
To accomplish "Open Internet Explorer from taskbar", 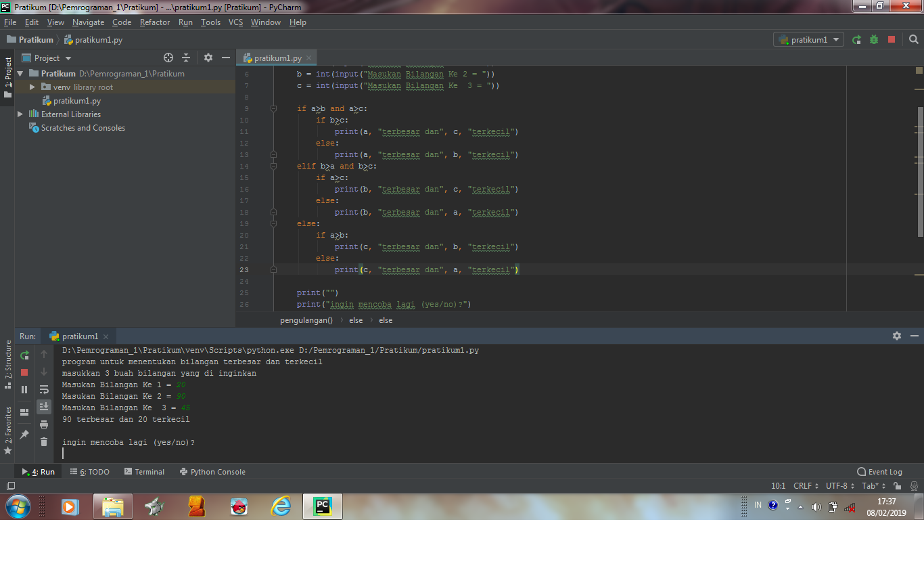I will tap(281, 506).
